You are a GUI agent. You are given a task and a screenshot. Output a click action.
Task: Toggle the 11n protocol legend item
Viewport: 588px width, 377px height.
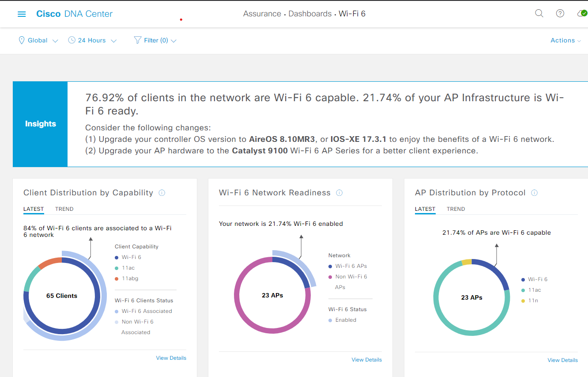533,301
